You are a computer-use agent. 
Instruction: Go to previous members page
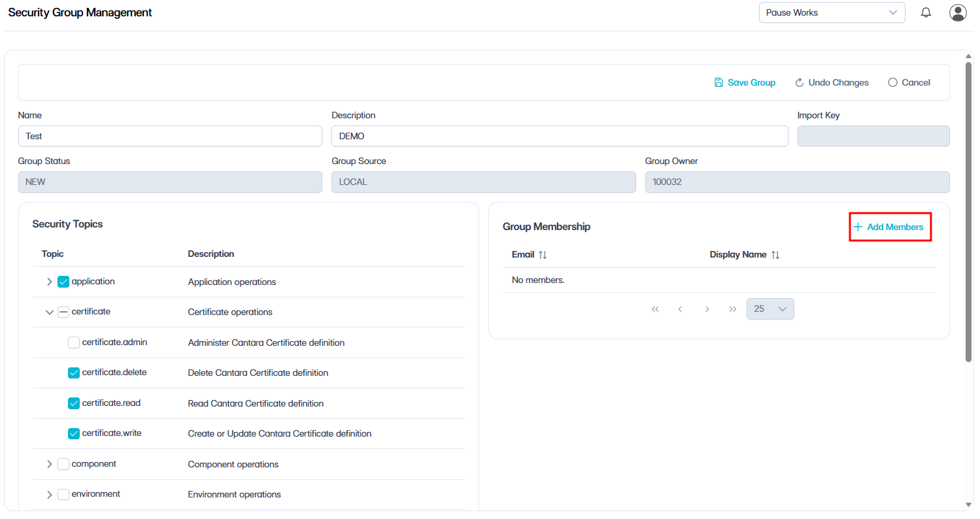point(681,309)
